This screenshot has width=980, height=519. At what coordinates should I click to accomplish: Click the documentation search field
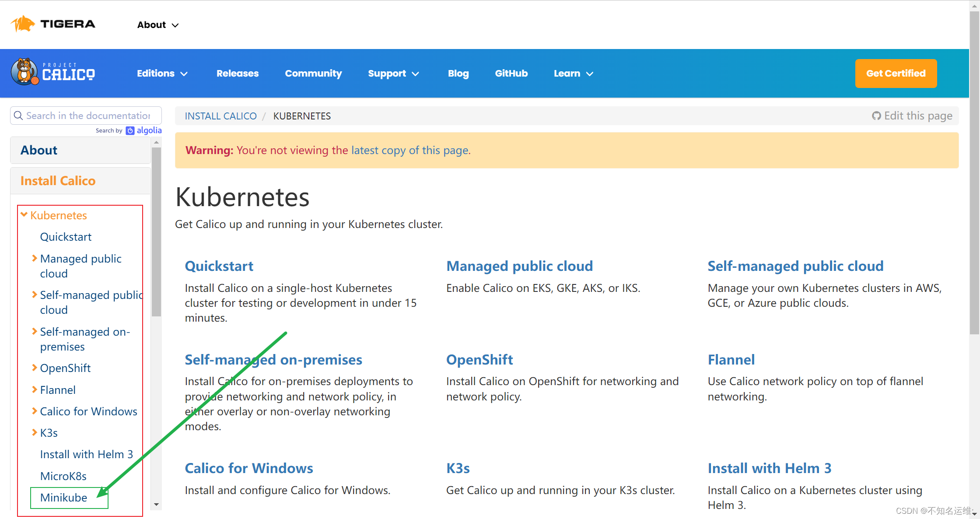click(86, 116)
